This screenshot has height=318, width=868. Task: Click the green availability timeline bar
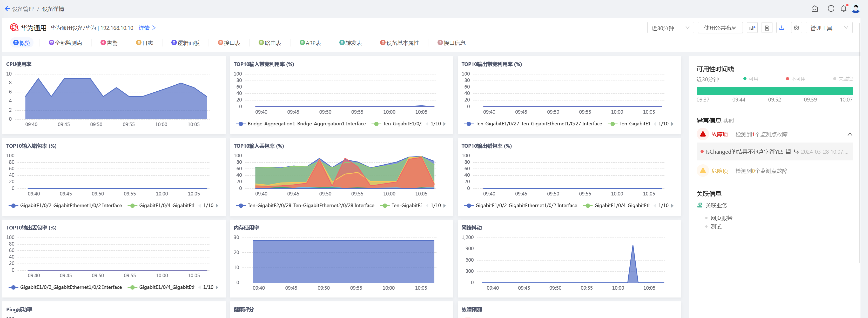tap(775, 91)
